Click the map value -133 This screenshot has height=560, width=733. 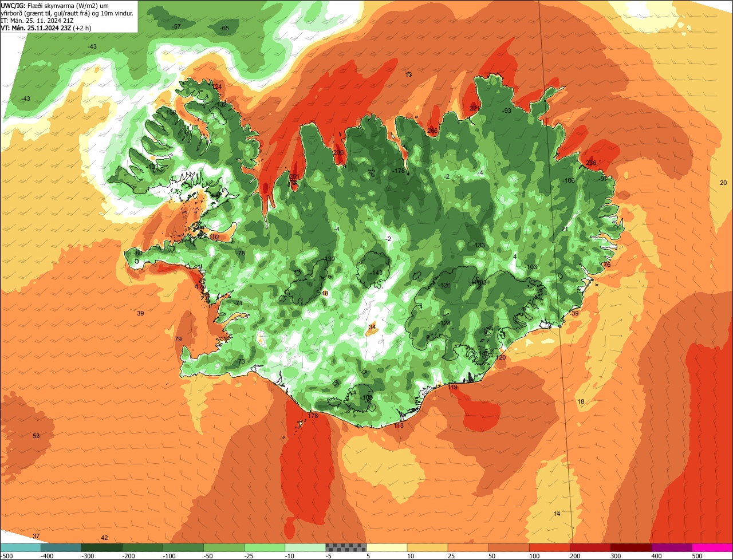point(479,245)
